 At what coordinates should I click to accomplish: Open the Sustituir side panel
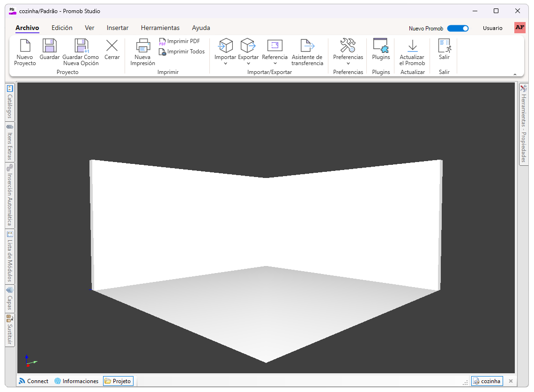9,330
